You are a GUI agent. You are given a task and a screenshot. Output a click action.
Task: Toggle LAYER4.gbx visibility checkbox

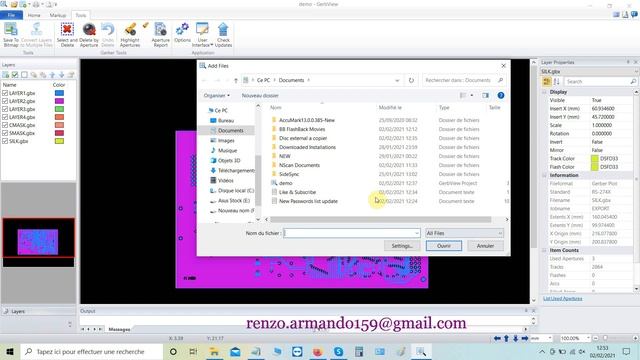[x=5, y=117]
